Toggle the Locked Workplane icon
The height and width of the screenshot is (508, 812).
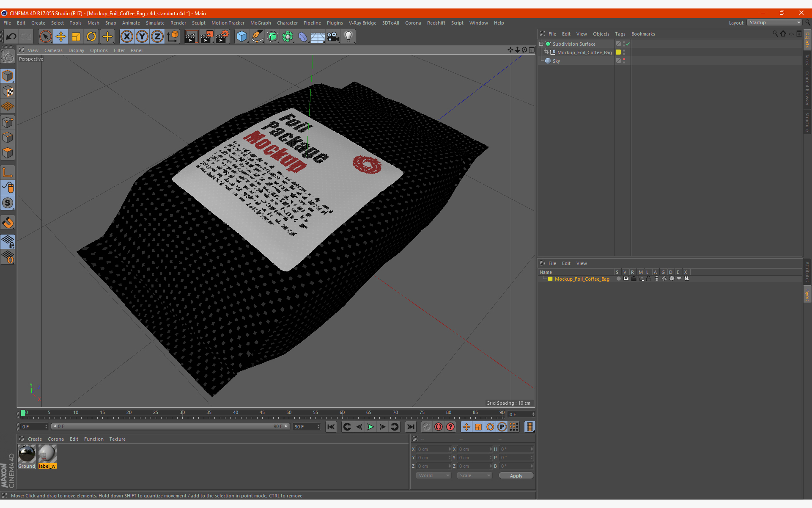pos(8,242)
